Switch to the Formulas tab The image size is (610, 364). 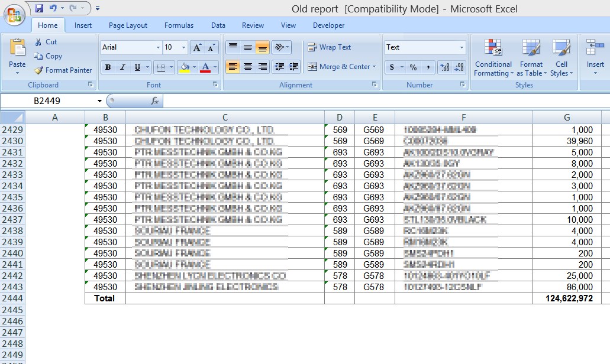[x=179, y=25]
